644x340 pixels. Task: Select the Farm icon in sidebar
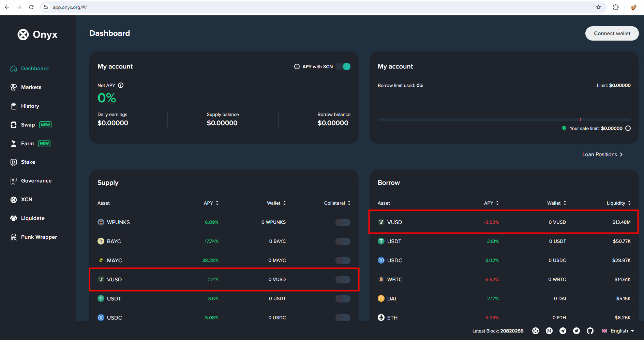[x=14, y=143]
